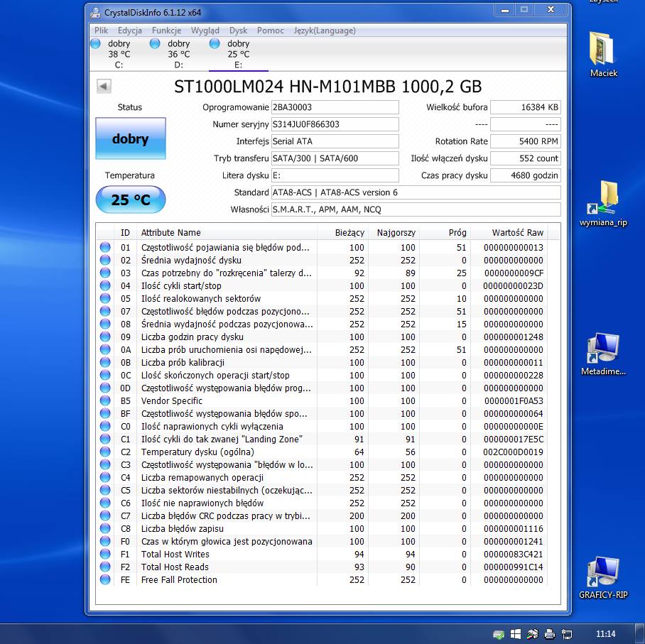Click the blue 'dobry' health status button

[x=131, y=138]
